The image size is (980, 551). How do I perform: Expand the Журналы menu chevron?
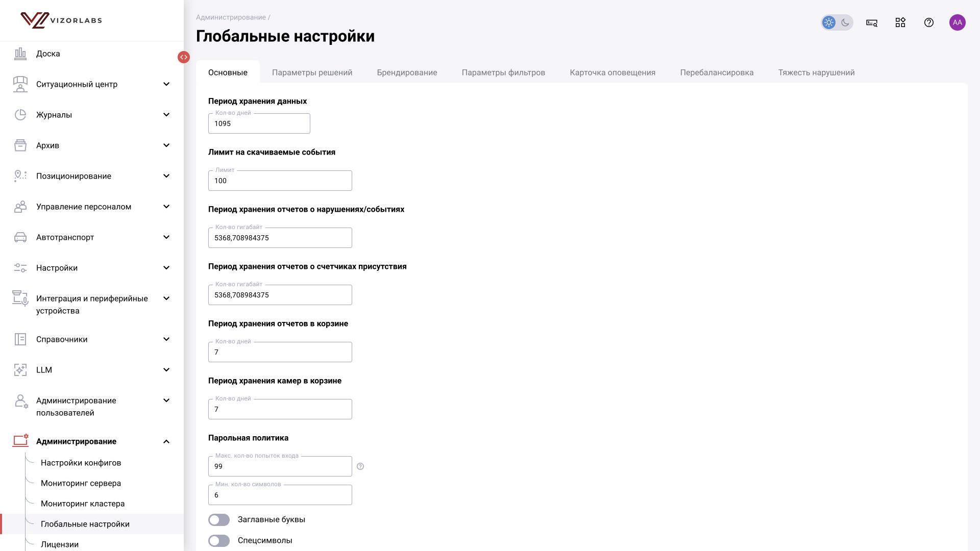[x=166, y=115]
